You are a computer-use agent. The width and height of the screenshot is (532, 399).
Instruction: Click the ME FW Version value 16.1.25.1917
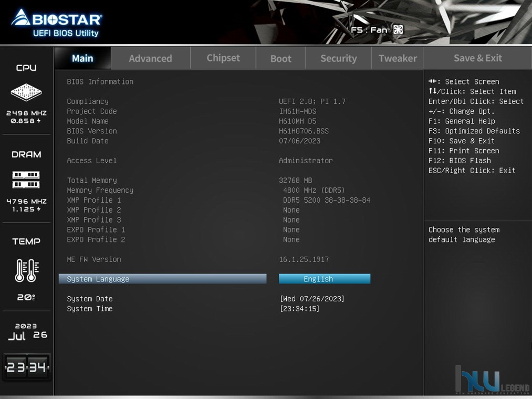click(x=304, y=259)
